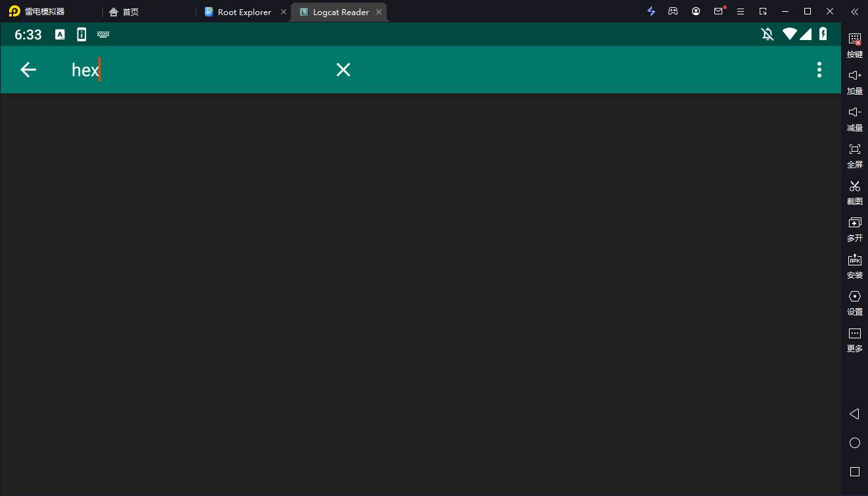Open the 按键 keymapping panel

854,46
